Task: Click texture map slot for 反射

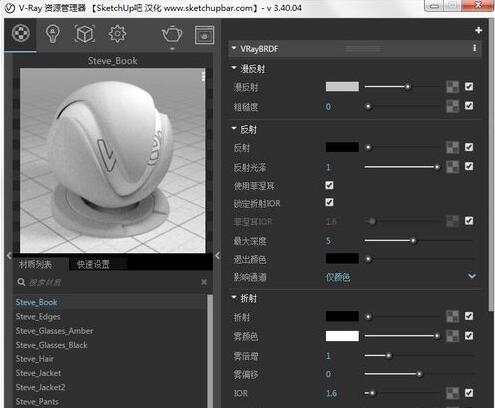Action: [x=452, y=147]
